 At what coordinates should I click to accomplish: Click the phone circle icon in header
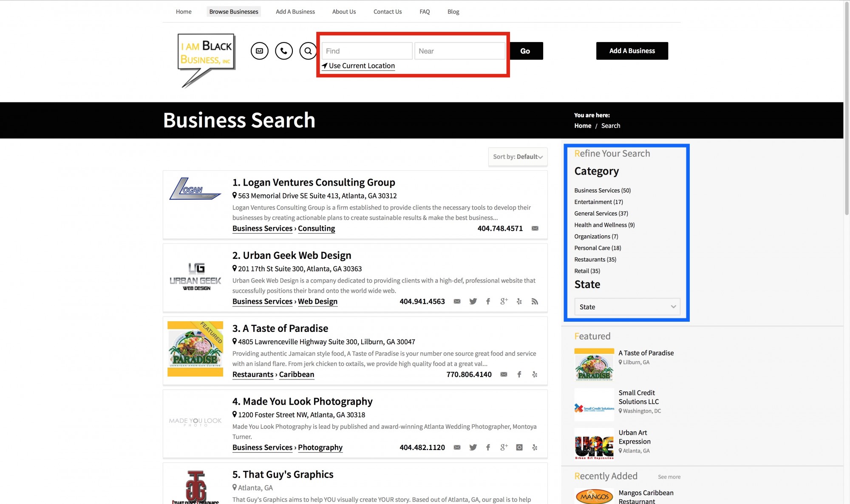click(x=284, y=51)
